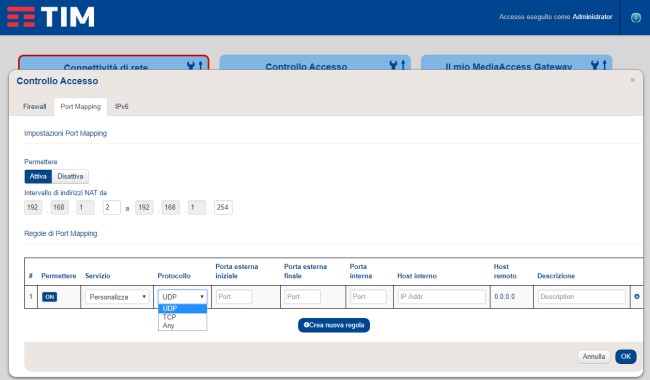650x380 pixels.
Task: Click NAT start last octet field with 2
Action: point(112,207)
